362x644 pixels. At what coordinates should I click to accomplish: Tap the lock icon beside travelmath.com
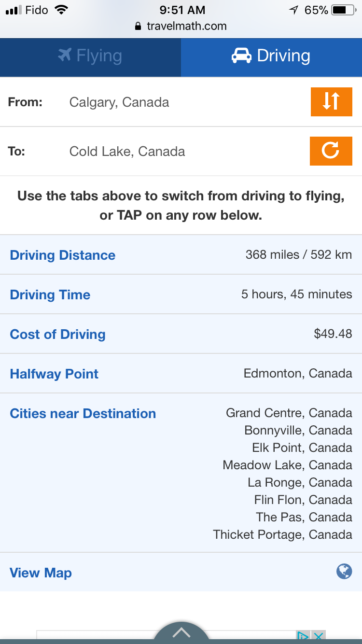139,27
